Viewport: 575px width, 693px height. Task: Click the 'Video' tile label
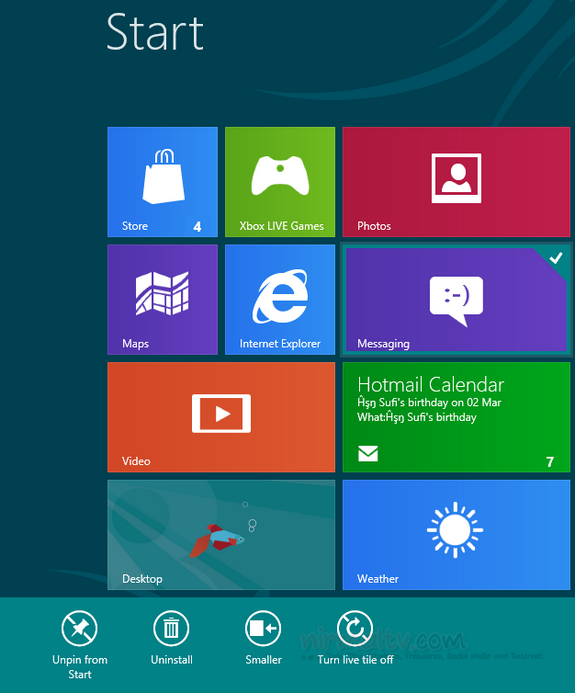136,461
